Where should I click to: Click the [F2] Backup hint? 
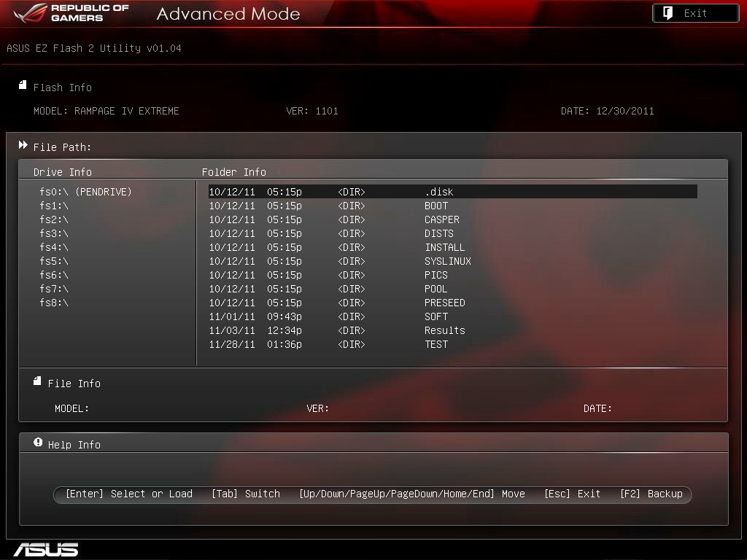coord(651,494)
